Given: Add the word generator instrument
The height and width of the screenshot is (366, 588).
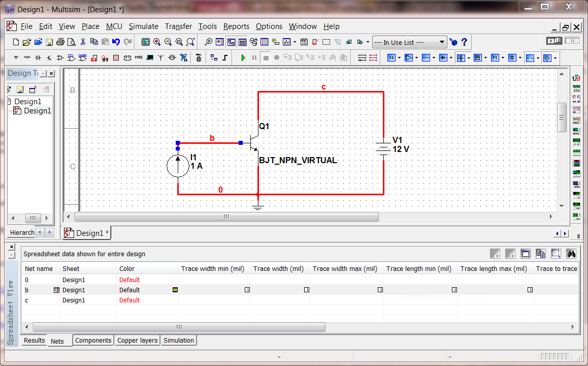Looking at the screenshot, I should point(576,152).
